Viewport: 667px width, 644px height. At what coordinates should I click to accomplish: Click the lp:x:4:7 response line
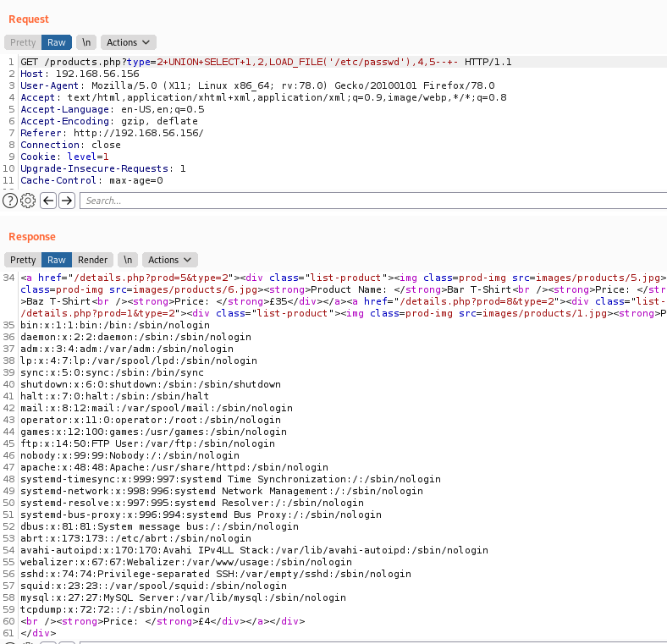(139, 361)
